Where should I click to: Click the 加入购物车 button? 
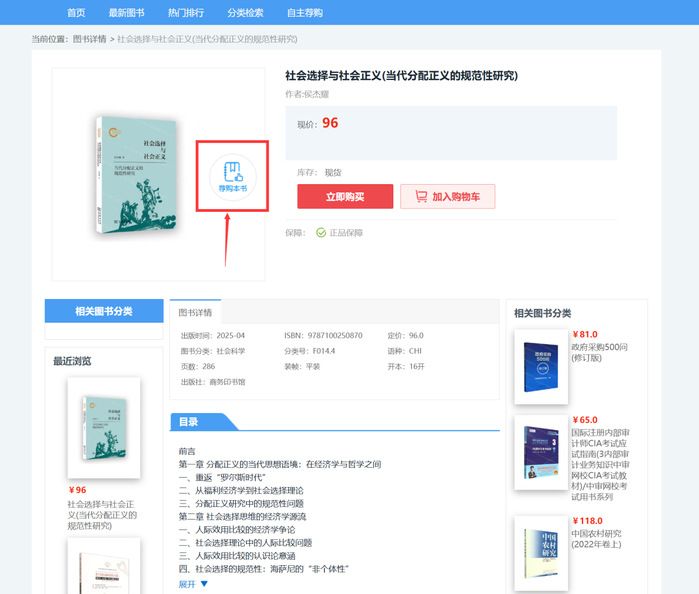pos(448,196)
